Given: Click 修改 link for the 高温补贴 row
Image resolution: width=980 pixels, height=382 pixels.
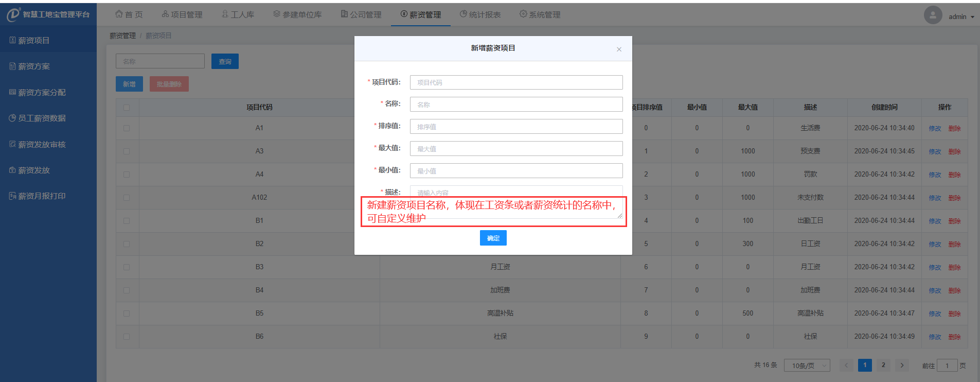Looking at the screenshot, I should [x=935, y=314].
